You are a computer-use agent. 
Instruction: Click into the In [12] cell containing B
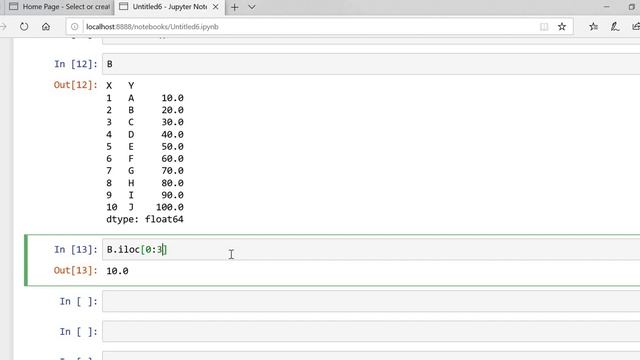pyautogui.click(x=371, y=64)
